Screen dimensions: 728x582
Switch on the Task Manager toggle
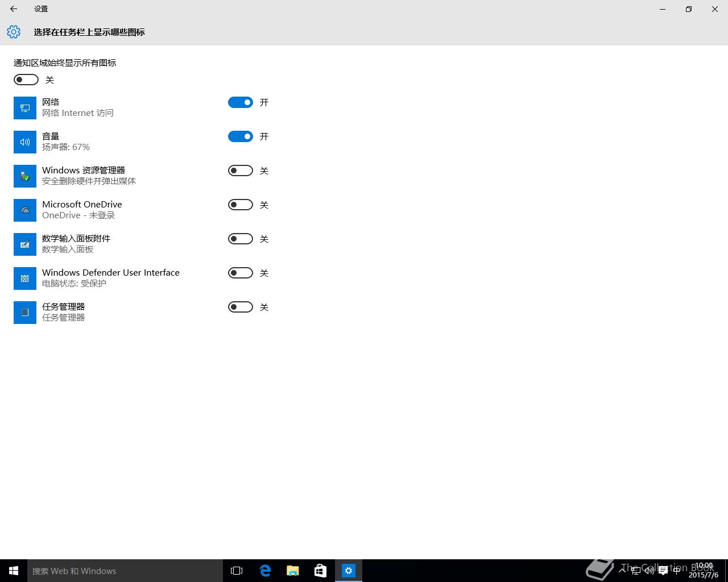(x=241, y=307)
